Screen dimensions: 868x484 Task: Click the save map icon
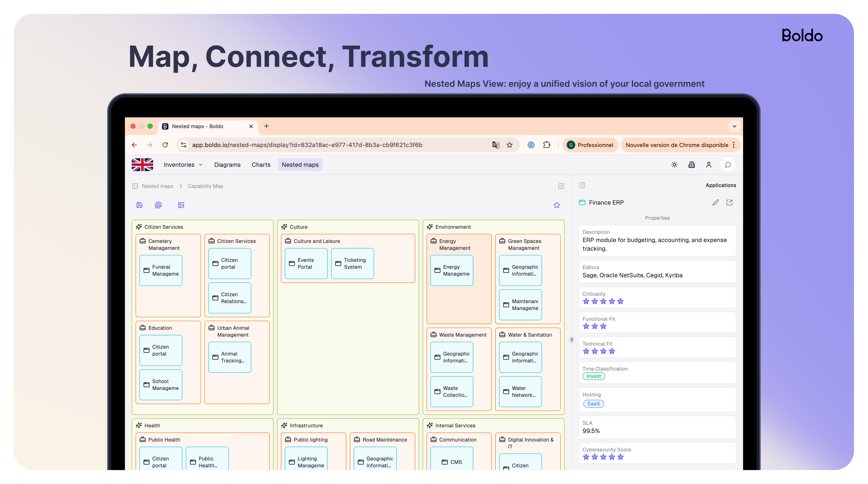point(139,205)
